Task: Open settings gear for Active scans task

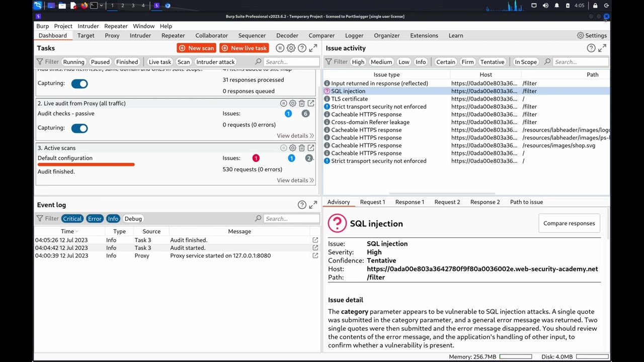Action: click(292, 148)
